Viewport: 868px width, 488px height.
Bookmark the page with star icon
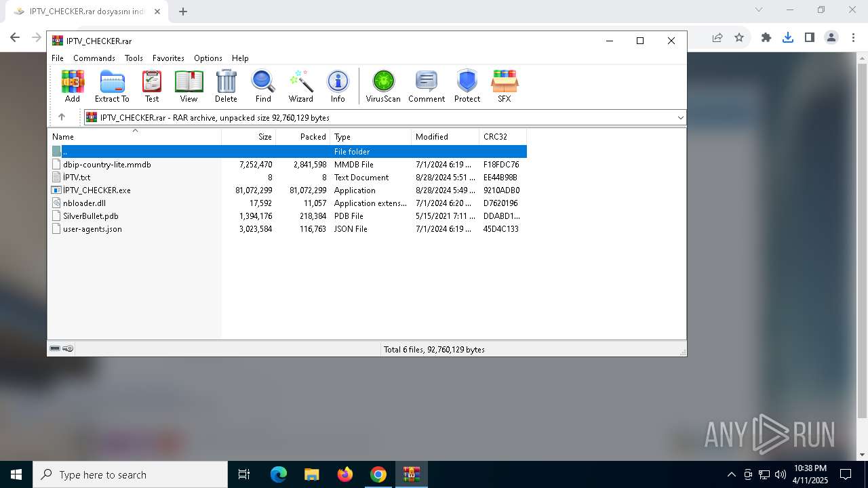coord(739,37)
